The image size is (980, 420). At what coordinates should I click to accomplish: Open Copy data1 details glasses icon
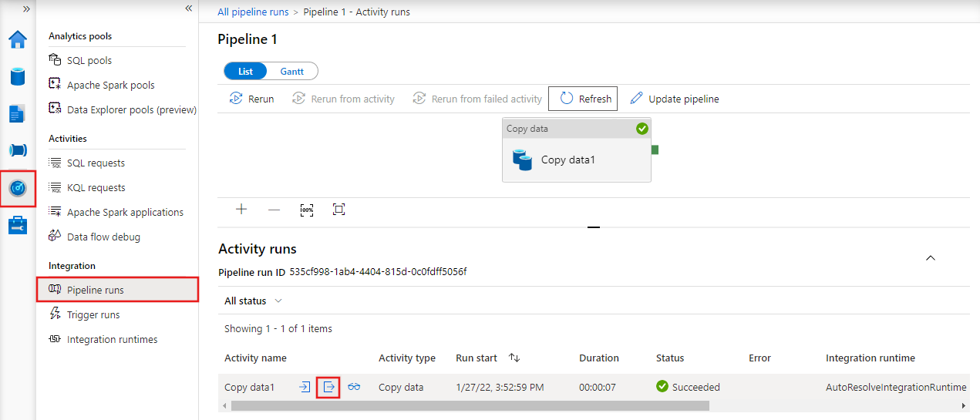(354, 387)
